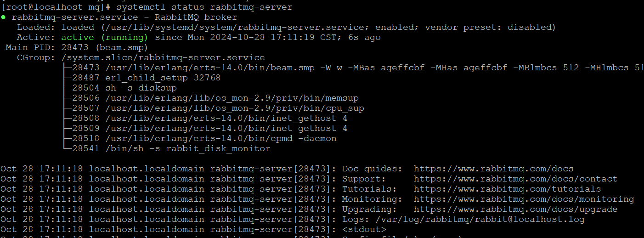Open the Monitoring URL rabbitmq.com/docs/monitoring

(x=524, y=199)
